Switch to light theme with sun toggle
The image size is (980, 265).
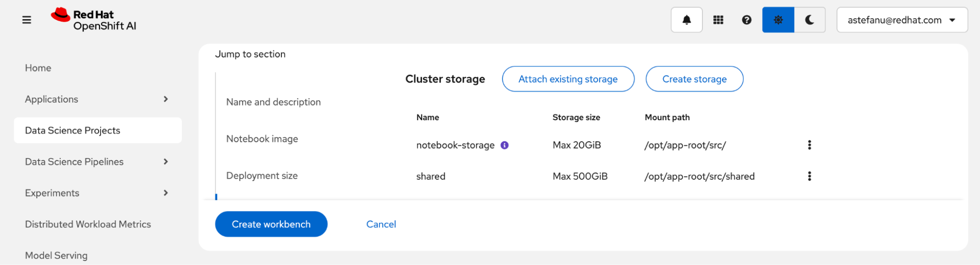[778, 20]
